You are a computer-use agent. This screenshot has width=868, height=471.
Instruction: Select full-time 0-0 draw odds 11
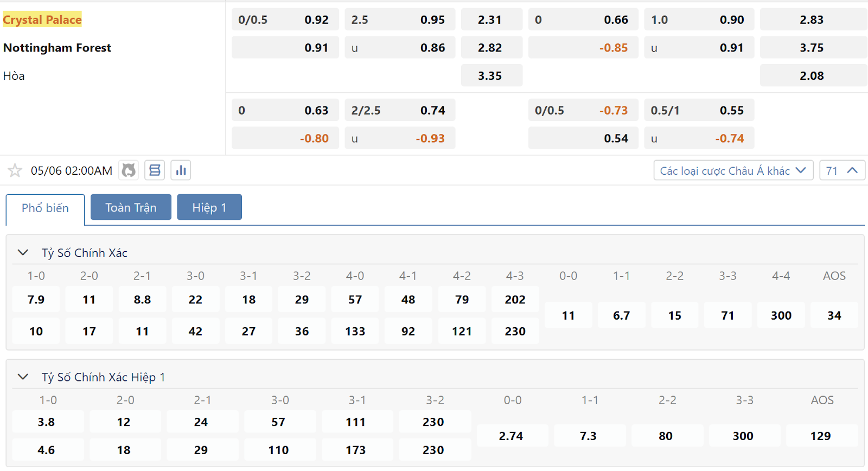[x=568, y=315]
